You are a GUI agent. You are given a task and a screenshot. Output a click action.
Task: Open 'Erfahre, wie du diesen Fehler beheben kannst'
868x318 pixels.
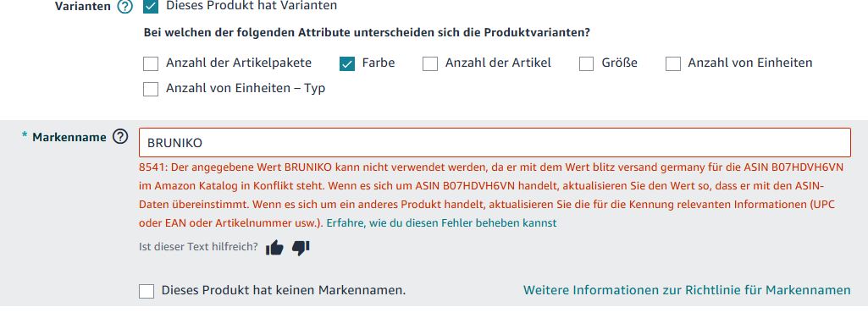442,223
